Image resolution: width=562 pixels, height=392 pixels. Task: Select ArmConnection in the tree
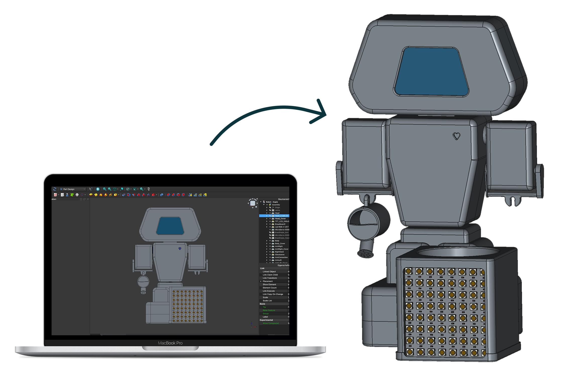281,257
